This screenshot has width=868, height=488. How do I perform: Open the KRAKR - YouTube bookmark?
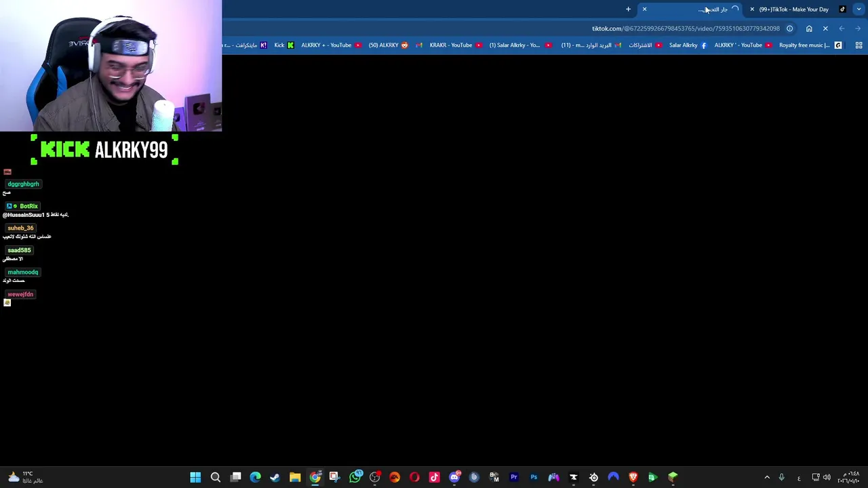[x=456, y=45]
